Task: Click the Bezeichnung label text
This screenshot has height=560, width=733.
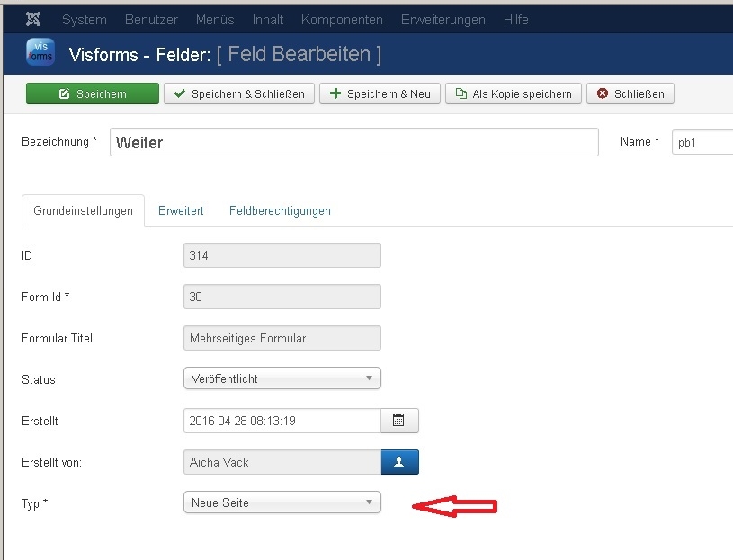Action: [59, 141]
